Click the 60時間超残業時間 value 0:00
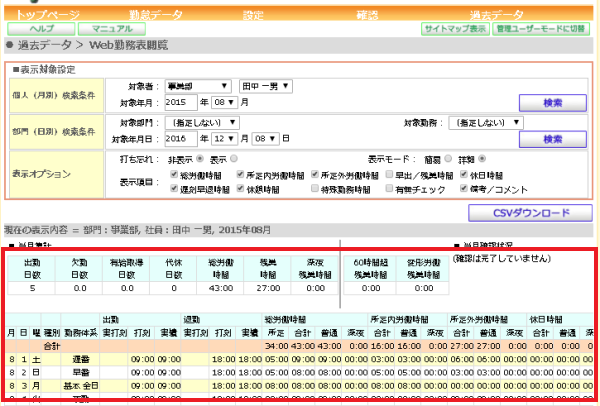Image resolution: width=600 pixels, height=406 pixels. coord(370,288)
